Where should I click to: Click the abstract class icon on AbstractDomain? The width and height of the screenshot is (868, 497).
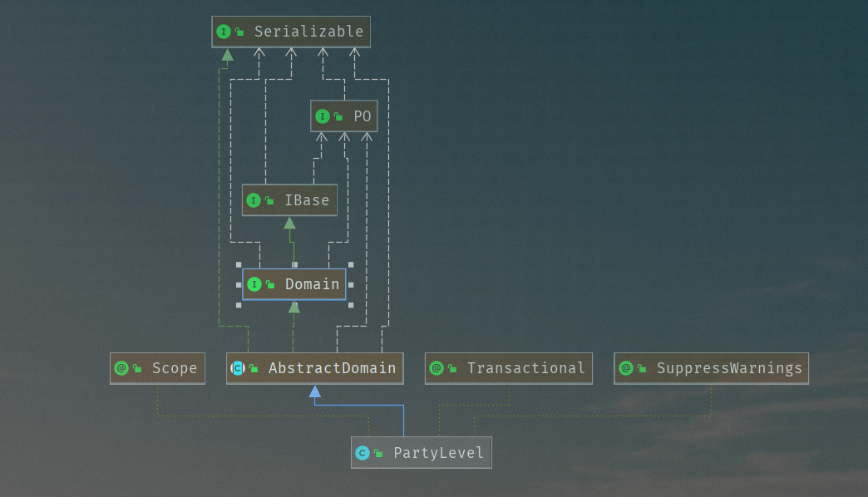238,368
